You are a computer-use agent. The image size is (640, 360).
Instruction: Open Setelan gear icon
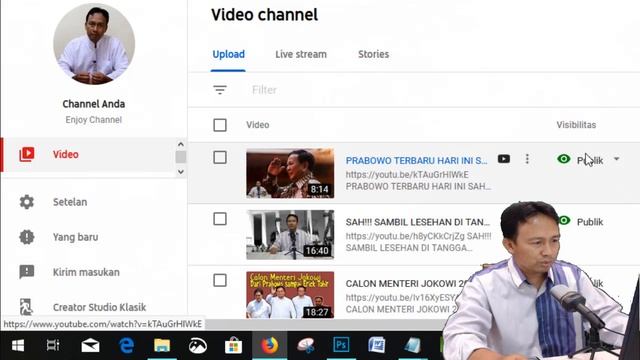(27, 202)
